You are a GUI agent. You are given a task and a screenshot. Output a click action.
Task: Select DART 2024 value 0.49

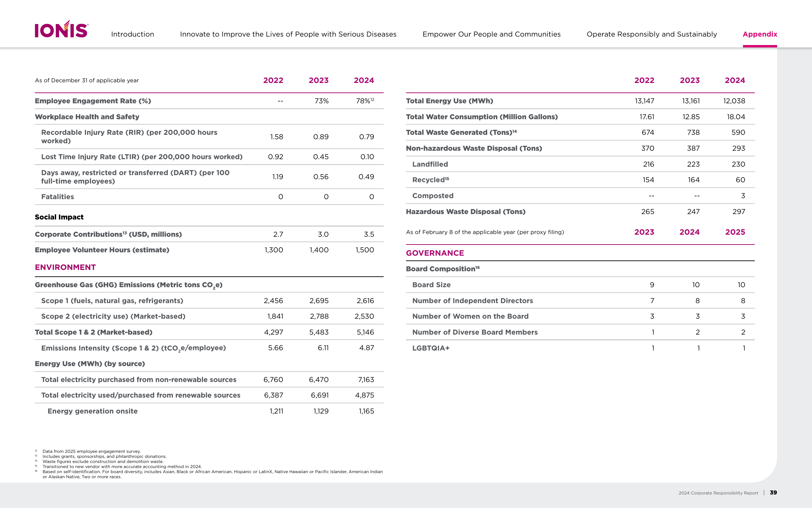(x=366, y=177)
